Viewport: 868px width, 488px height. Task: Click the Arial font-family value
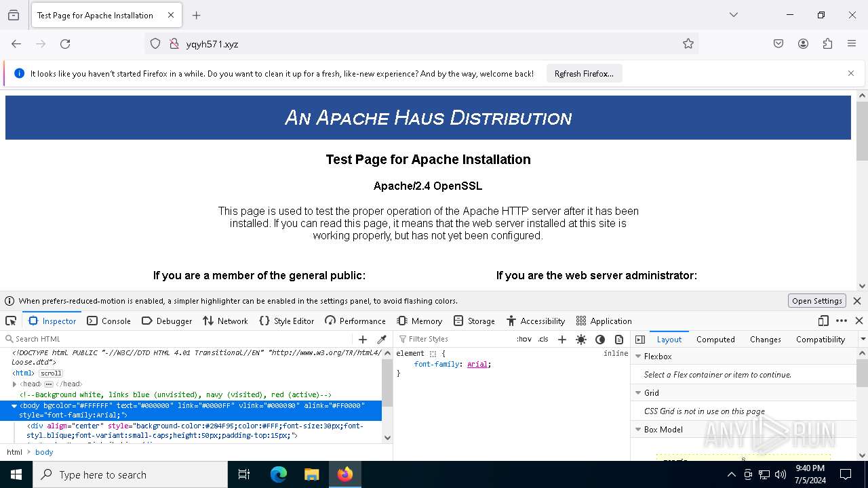coord(477,364)
